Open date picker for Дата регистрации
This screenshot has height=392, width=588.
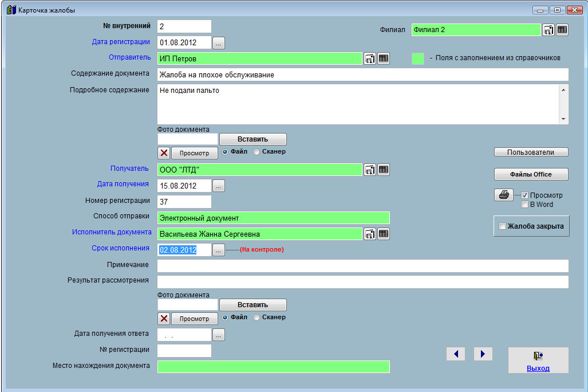pos(219,43)
